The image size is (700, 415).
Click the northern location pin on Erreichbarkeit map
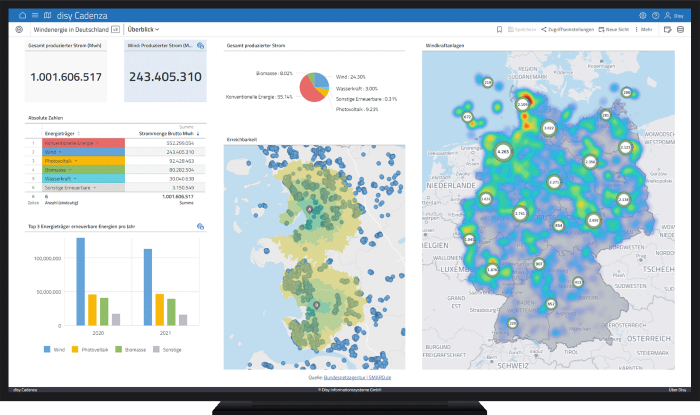click(309, 209)
